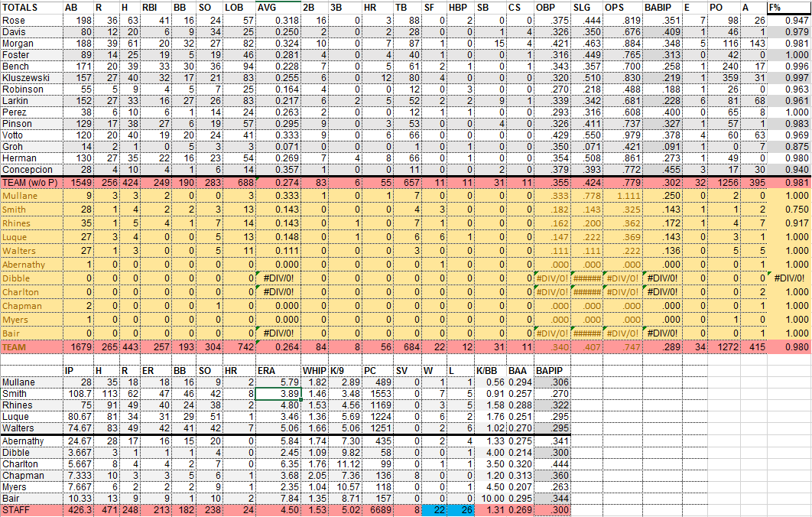Viewport: 812px width, 517px height.
Task: Select Kluszewski's home run value 12
Action: (377, 78)
